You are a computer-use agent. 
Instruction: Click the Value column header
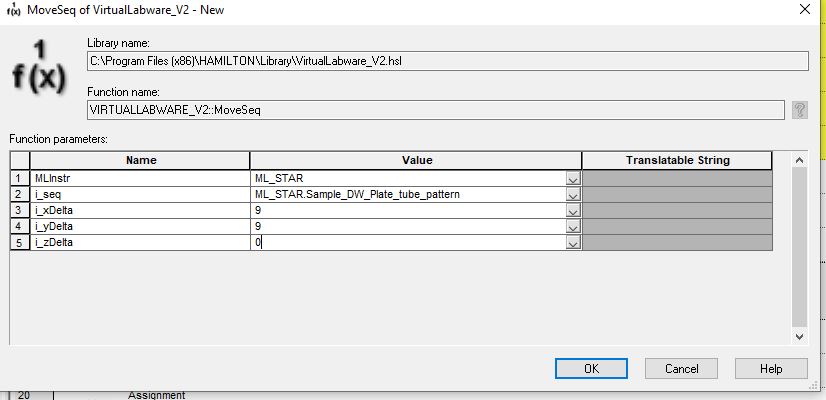pos(416,160)
